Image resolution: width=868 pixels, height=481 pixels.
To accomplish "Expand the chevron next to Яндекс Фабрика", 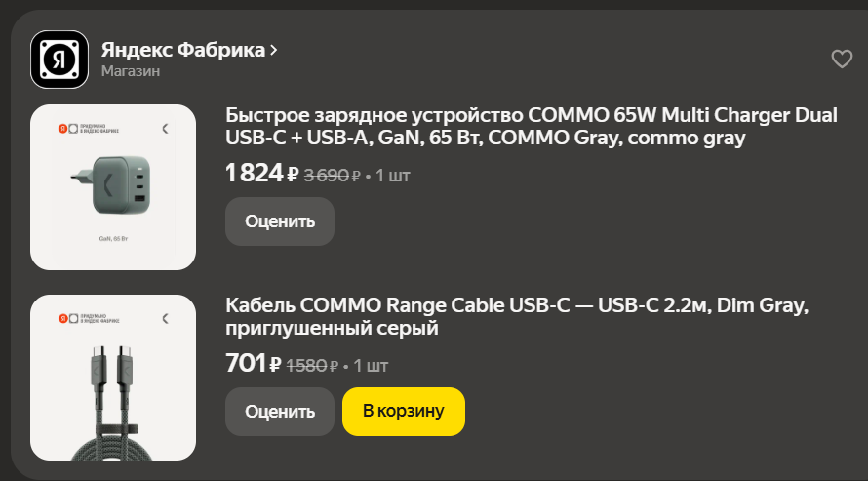I will coord(274,50).
